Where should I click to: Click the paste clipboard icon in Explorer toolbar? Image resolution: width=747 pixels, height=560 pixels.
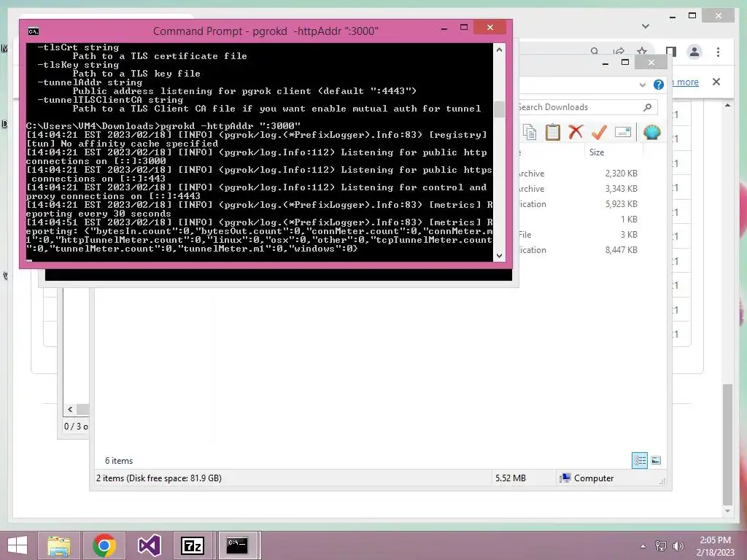click(x=553, y=132)
